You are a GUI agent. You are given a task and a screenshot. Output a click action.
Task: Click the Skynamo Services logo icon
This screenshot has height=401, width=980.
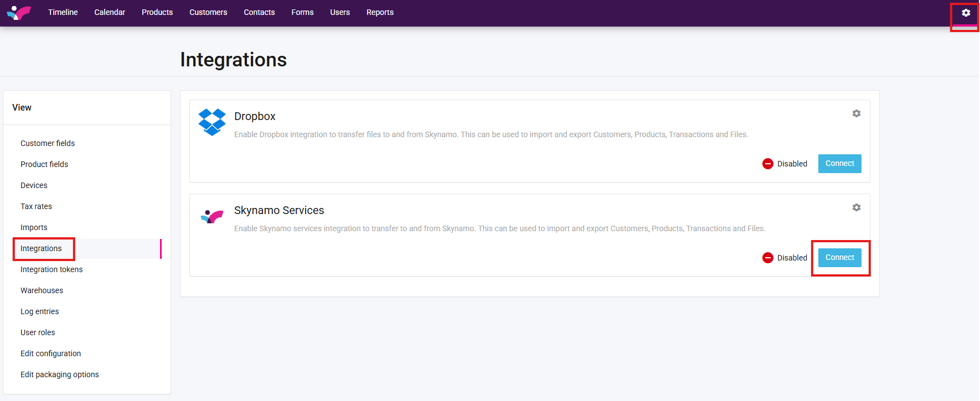click(212, 216)
